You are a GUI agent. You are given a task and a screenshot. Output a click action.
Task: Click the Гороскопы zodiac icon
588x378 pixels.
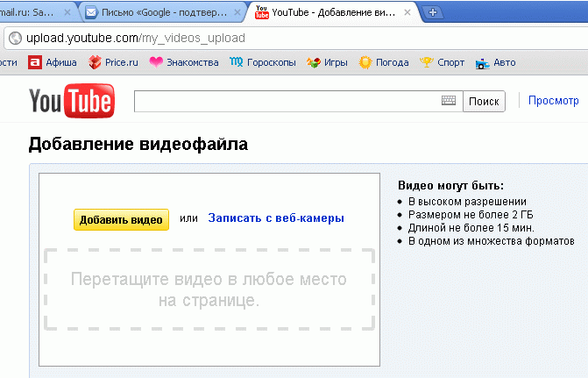pos(237,62)
